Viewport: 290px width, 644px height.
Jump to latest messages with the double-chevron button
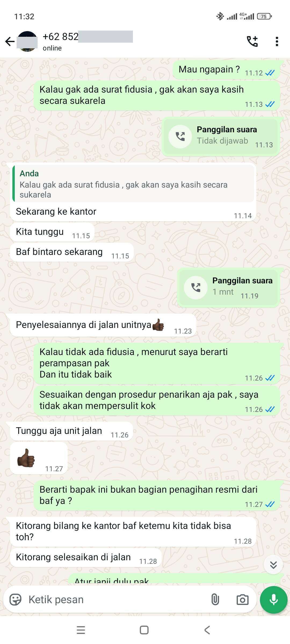point(273,565)
